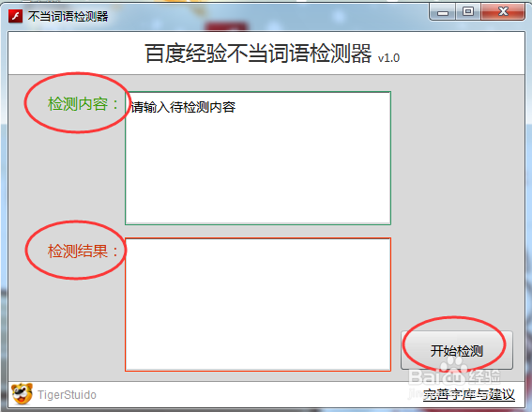This screenshot has height=412, width=532.
Task: Click the 百度经验不当词语检测器 heading
Action: point(258,53)
